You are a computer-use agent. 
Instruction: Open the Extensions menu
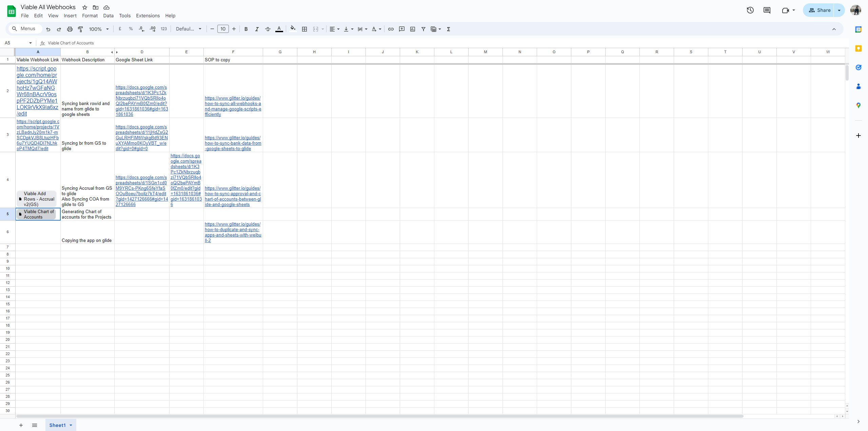[x=148, y=16]
